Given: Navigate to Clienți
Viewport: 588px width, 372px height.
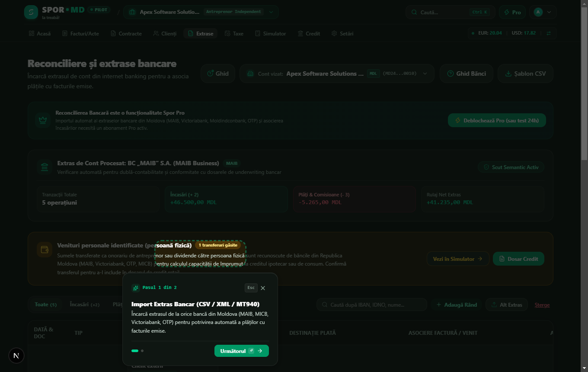Looking at the screenshot, I should coord(165,33).
